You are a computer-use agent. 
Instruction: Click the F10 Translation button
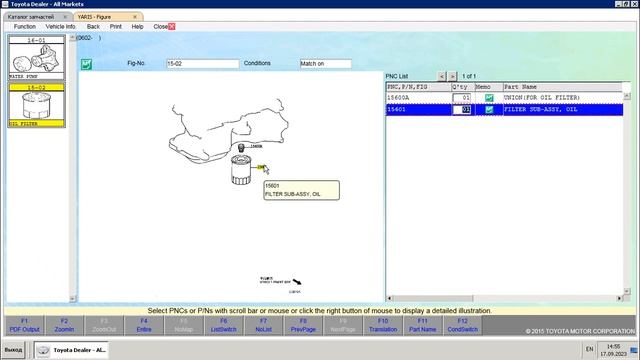pyautogui.click(x=383, y=325)
